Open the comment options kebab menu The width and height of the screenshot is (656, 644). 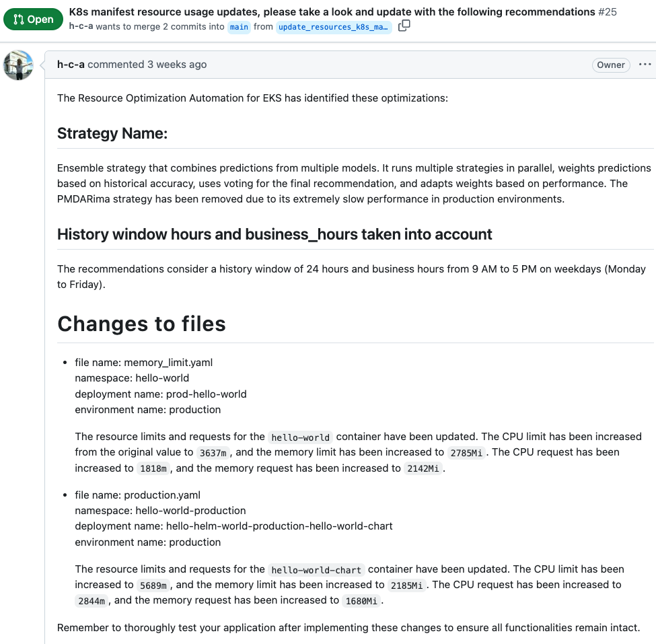645,65
